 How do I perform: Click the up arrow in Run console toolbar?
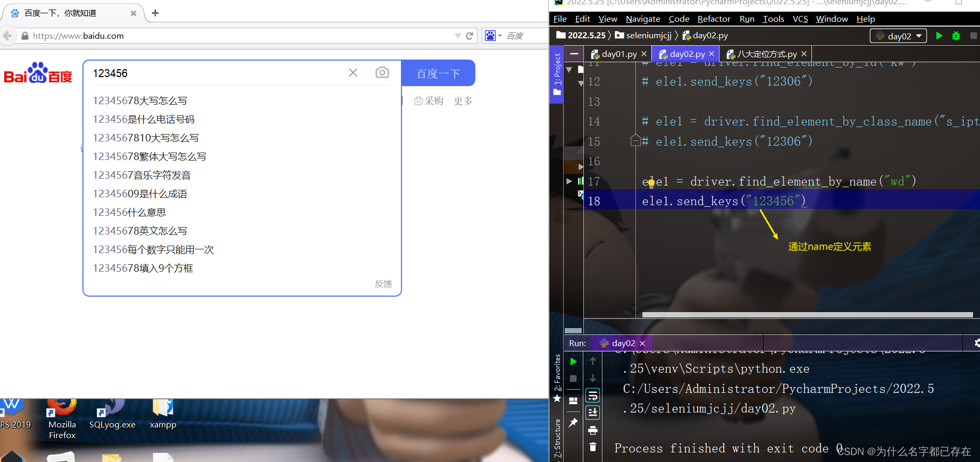(593, 361)
